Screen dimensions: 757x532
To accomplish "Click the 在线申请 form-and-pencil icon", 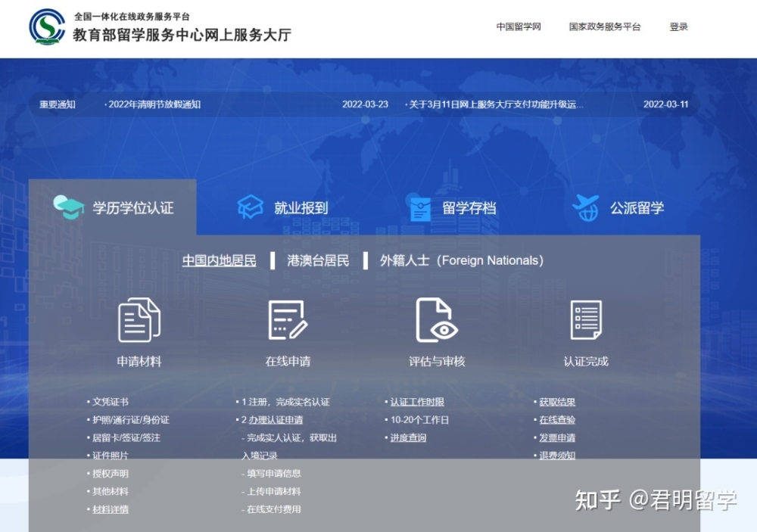I will click(x=288, y=319).
